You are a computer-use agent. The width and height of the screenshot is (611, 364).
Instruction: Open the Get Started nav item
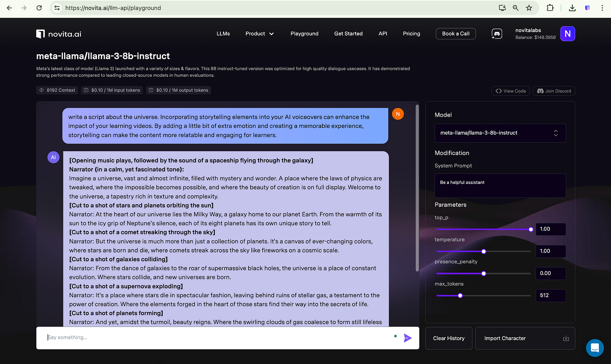click(348, 34)
